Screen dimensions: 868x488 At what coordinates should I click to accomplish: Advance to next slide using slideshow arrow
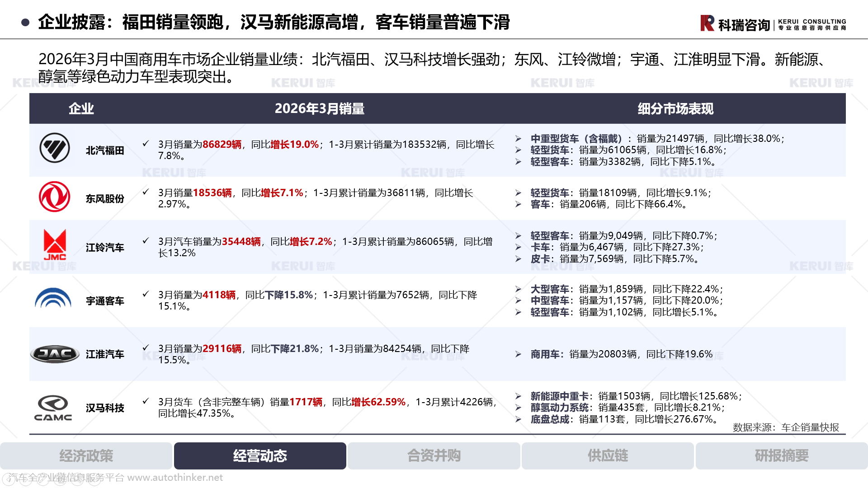(26, 479)
